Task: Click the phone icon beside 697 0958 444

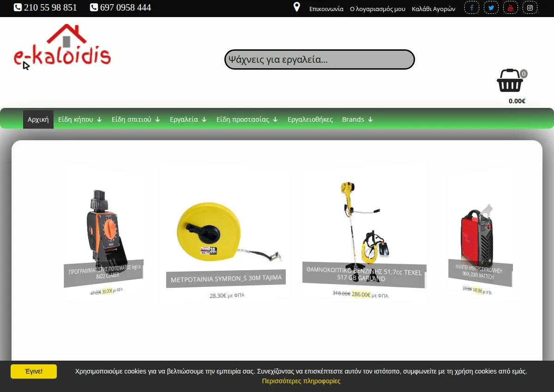Action: tap(94, 7)
